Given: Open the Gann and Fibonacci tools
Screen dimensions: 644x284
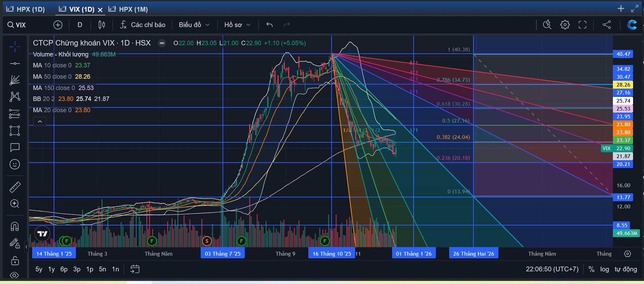Looking at the screenshot, I should 15,80.
